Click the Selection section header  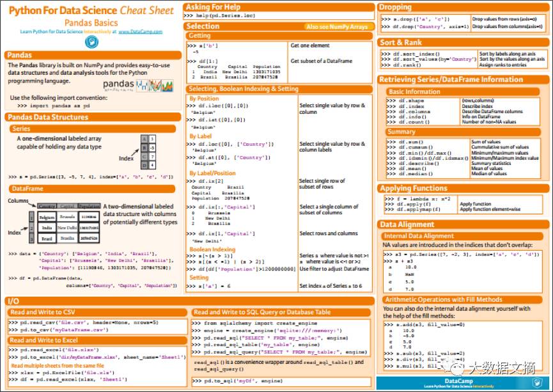click(203, 26)
